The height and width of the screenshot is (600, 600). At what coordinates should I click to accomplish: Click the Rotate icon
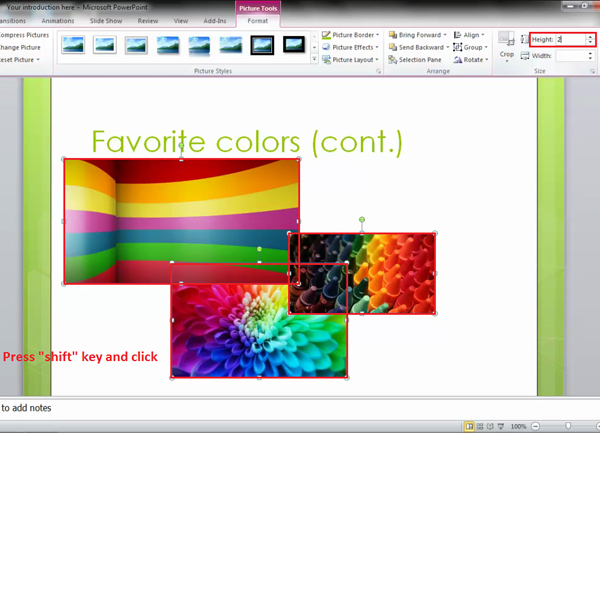pos(458,60)
